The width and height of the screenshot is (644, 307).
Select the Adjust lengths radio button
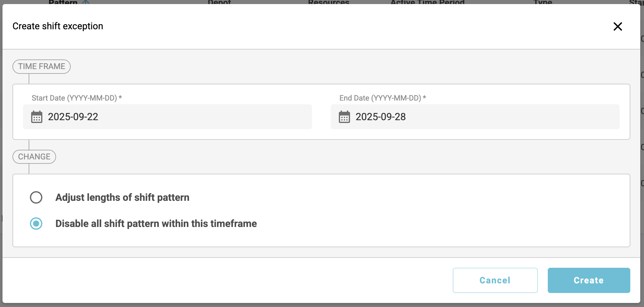click(x=36, y=197)
